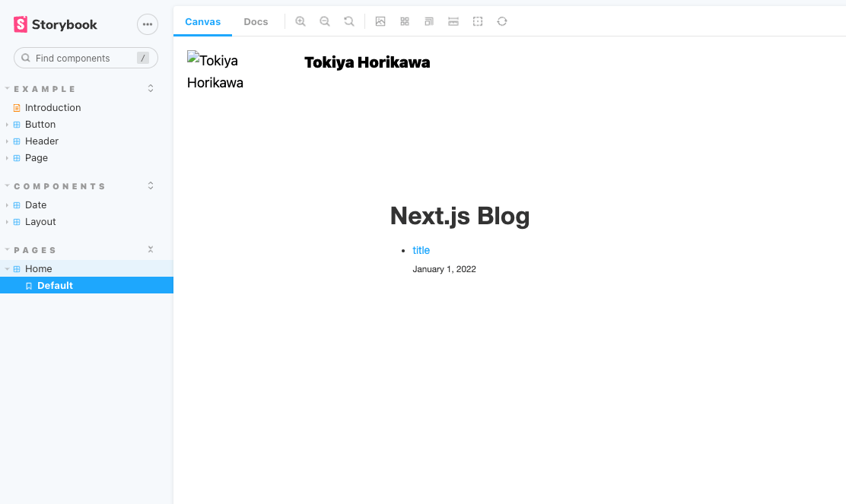
Task: Toggle the outlines tool
Action: coord(478,21)
